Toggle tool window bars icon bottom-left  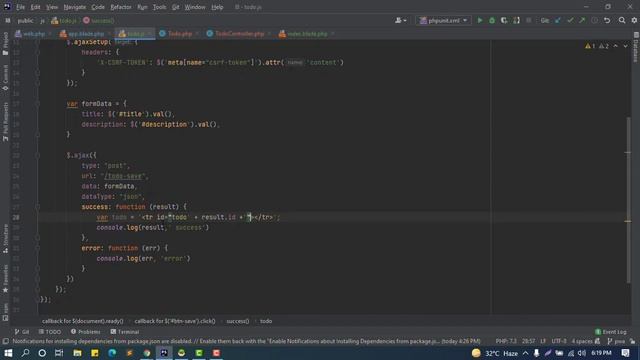tap(5, 341)
